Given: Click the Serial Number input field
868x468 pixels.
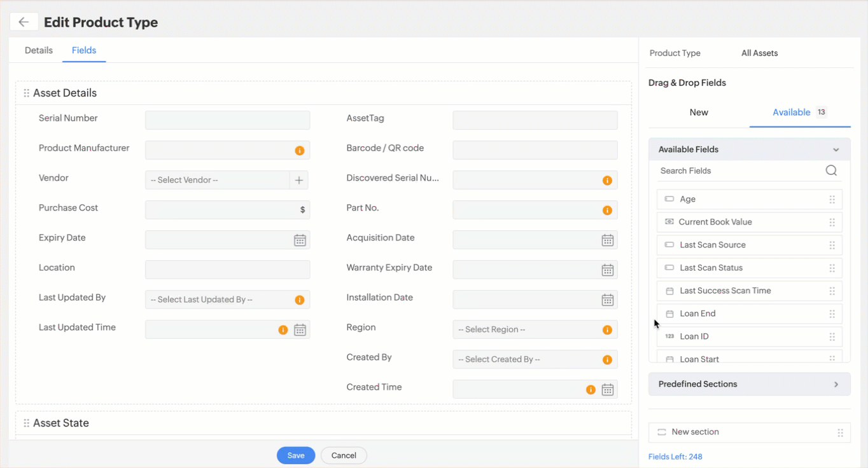Looking at the screenshot, I should pyautogui.click(x=227, y=120).
